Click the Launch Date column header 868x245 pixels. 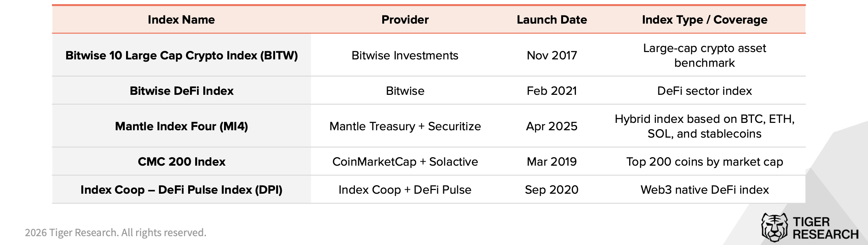[x=552, y=20]
